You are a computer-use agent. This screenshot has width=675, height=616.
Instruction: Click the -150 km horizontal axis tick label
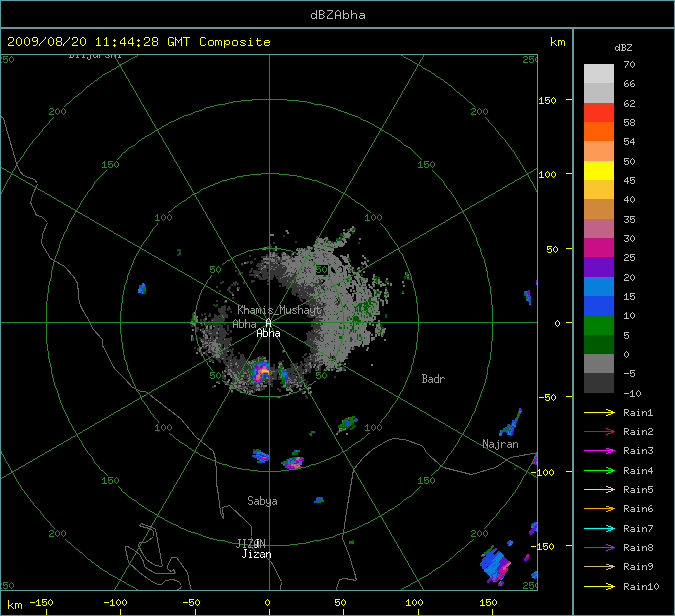pyautogui.click(x=41, y=603)
